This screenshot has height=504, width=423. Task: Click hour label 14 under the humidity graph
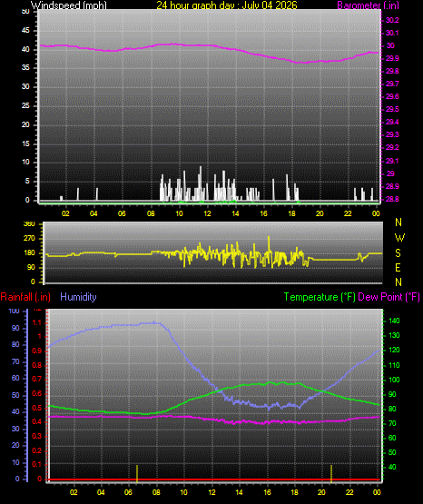pos(239,492)
